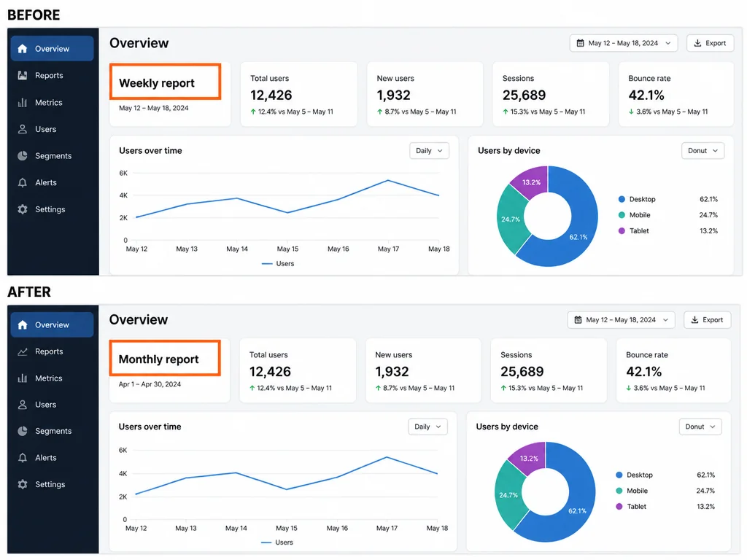Open the Donut dropdown in AFTER panel
The image size is (747, 560).
click(700, 427)
